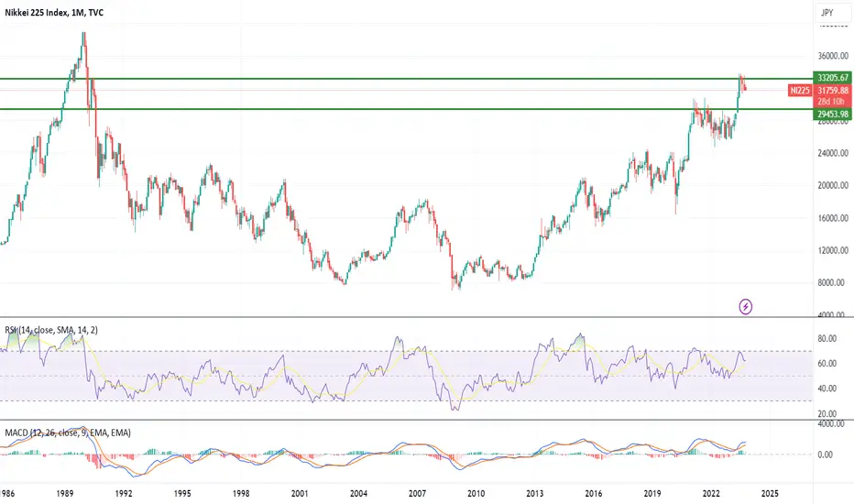854x504 pixels.
Task: Click the 2025 label on time axis
Action: [770, 494]
